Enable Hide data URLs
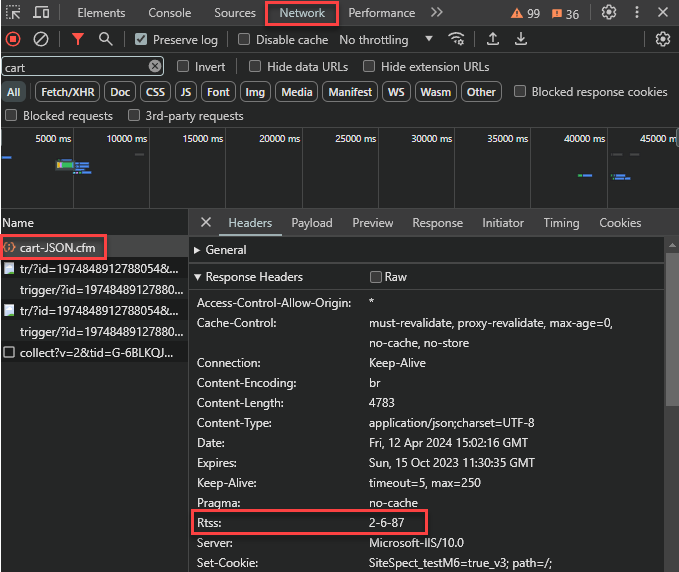Image resolution: width=679 pixels, height=572 pixels. (255, 66)
